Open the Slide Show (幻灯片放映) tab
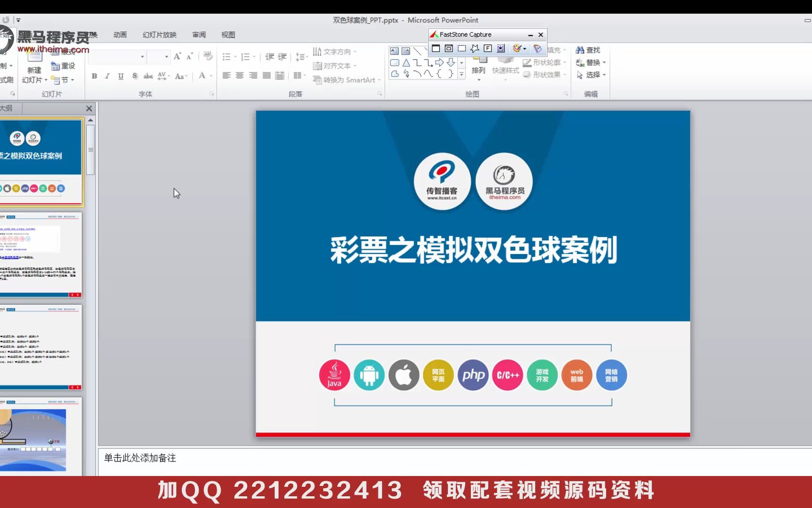Viewport: 812px width, 508px height. click(x=159, y=35)
